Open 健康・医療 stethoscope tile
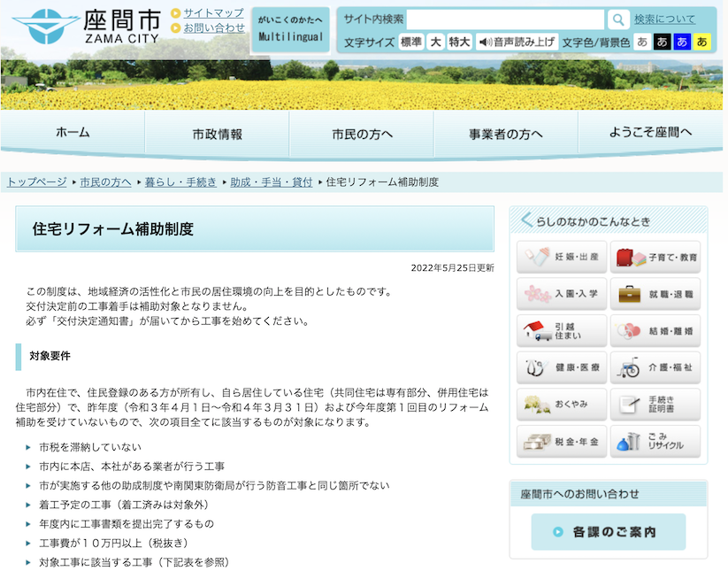Image resolution: width=728 pixels, height=571 pixels. 562,367
